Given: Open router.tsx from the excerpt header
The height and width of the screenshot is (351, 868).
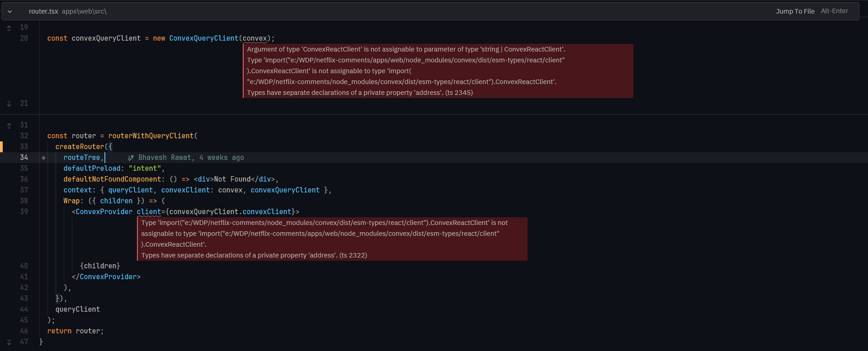Looking at the screenshot, I should tap(43, 11).
